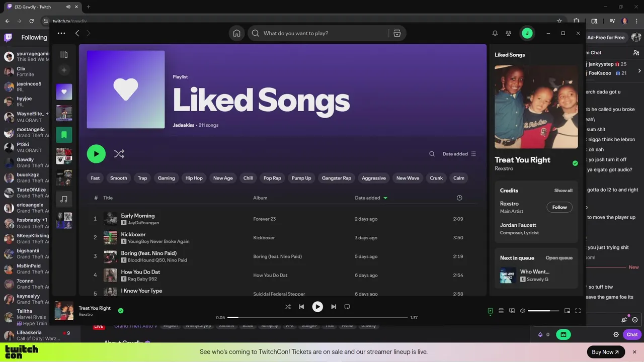
Task: Open Twitch Chat button
Action: [632, 334]
